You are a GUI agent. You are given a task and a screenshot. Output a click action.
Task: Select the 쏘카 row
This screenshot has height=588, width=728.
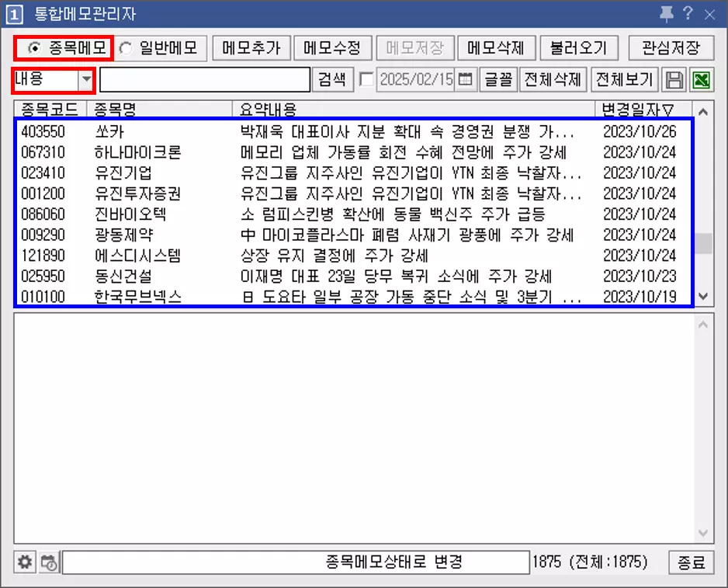354,131
